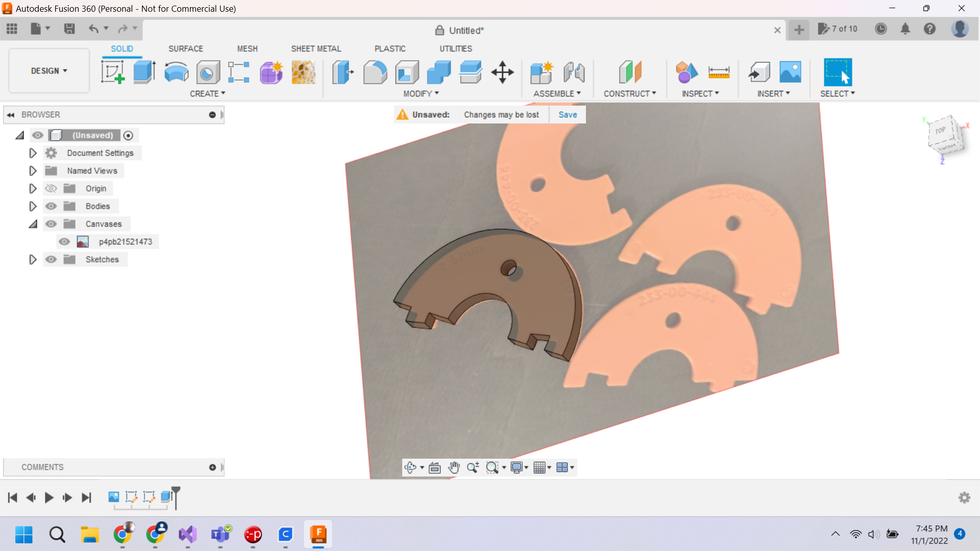Screen dimensions: 980x551
Task: Open a new design tab with plus
Action: (799, 30)
